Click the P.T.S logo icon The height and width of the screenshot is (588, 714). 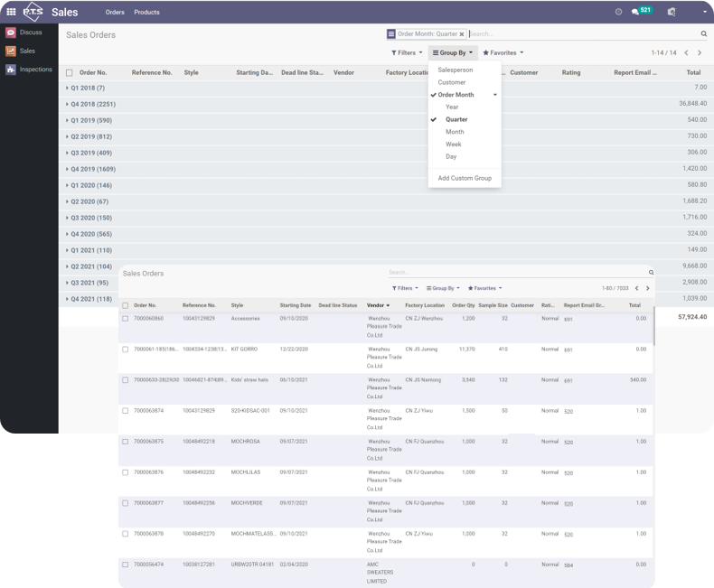pos(33,12)
